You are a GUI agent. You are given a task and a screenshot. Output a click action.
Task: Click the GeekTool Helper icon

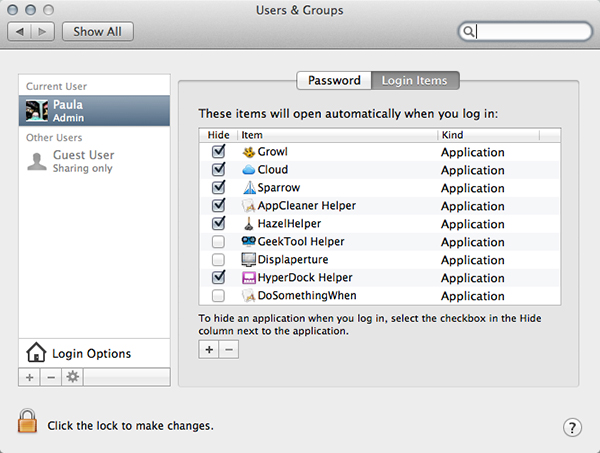click(x=249, y=241)
